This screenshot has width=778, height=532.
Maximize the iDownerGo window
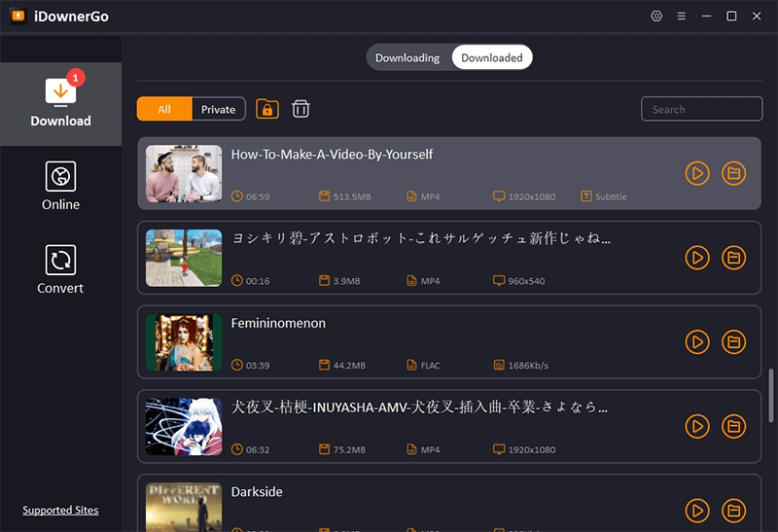(731, 16)
